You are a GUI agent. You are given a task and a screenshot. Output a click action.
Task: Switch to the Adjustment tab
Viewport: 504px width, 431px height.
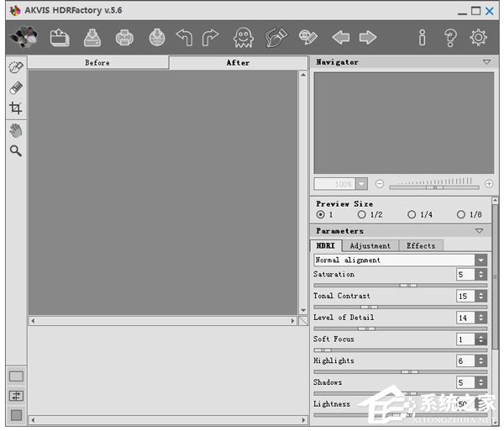pyautogui.click(x=370, y=245)
